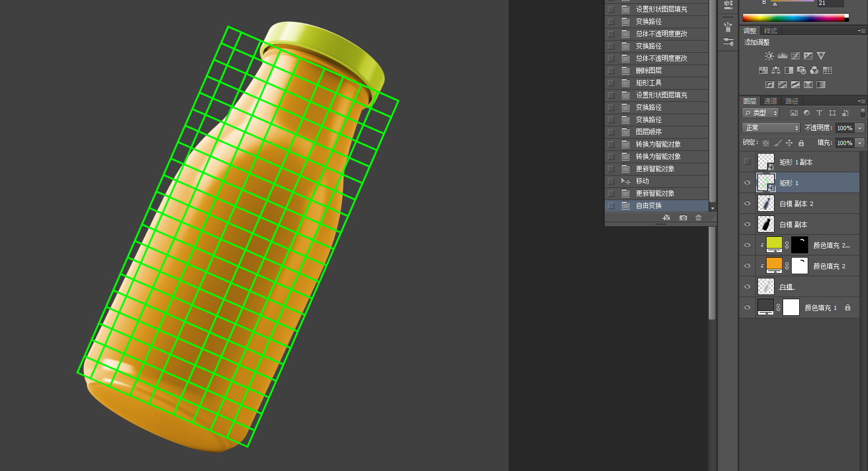The width and height of the screenshot is (868, 471).
Task: Open the 不透明度 opacity slider arrow
Action: [x=860, y=128]
